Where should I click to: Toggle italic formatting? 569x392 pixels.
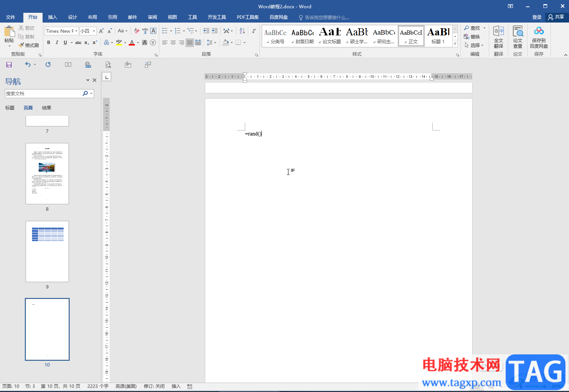point(57,43)
